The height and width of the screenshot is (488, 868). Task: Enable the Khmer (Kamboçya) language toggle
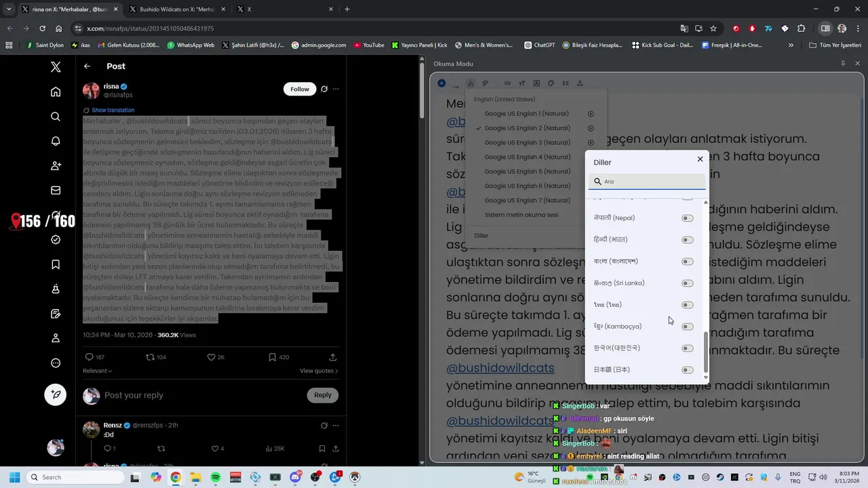click(688, 327)
